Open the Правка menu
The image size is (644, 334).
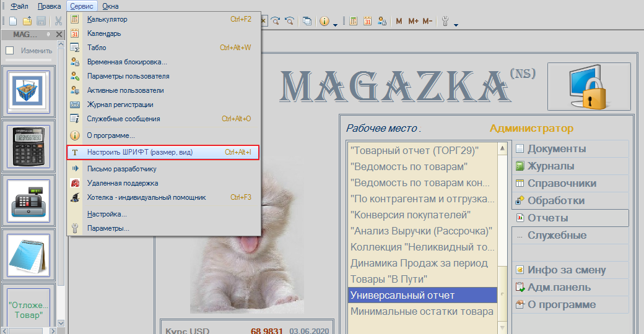point(50,6)
